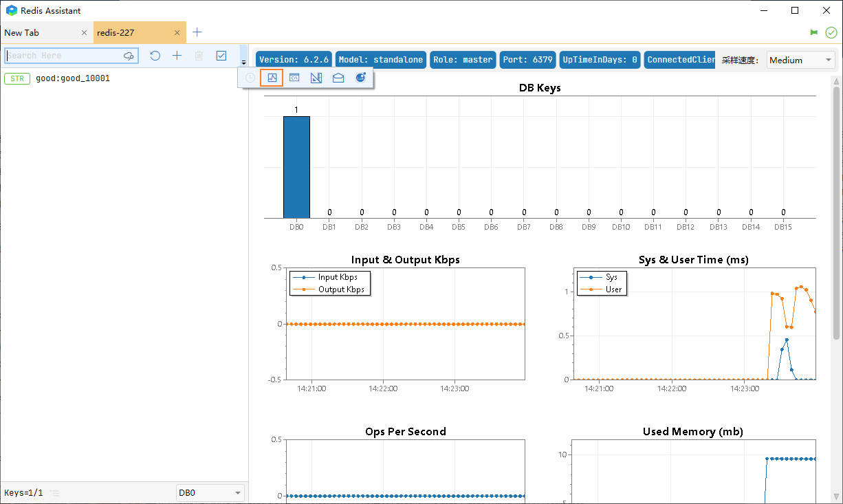Click the open envelope pub/sub icon

tap(338, 78)
